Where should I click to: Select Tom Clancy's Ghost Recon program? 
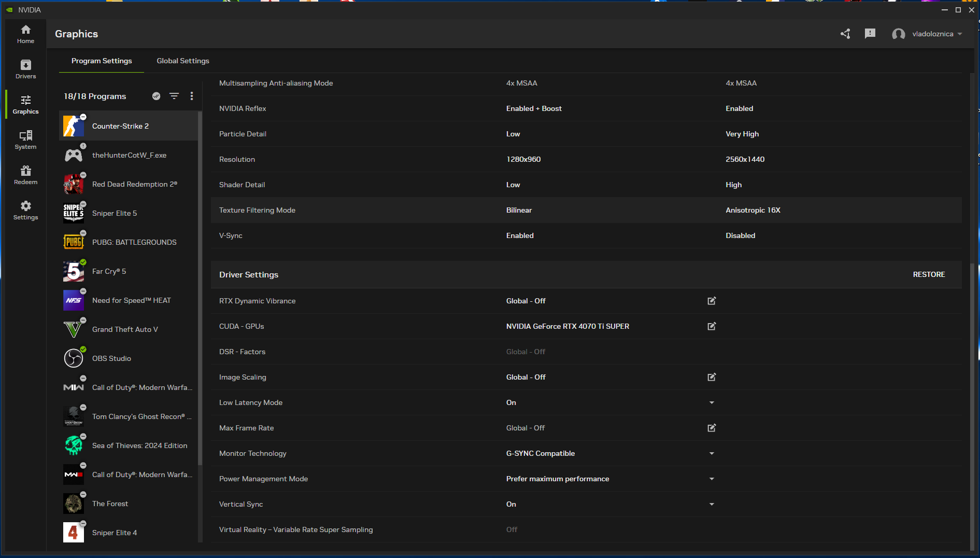point(129,416)
